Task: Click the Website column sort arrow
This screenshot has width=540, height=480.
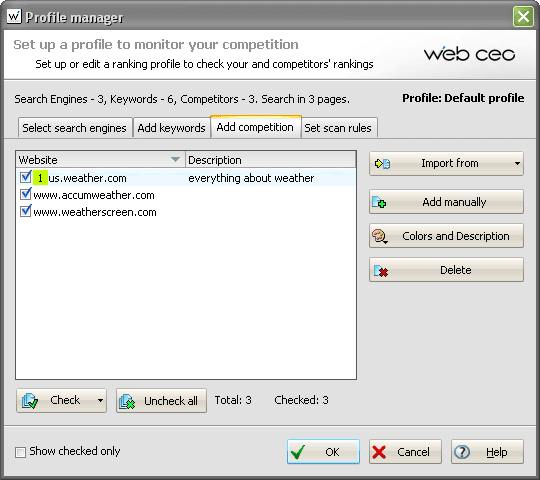Action: coord(175,159)
